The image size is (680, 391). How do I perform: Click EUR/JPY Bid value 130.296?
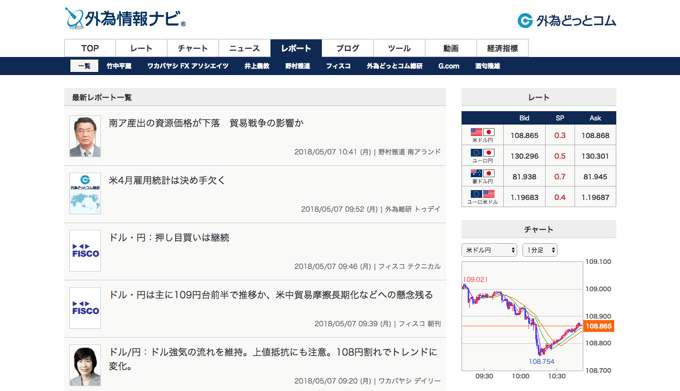point(524,156)
